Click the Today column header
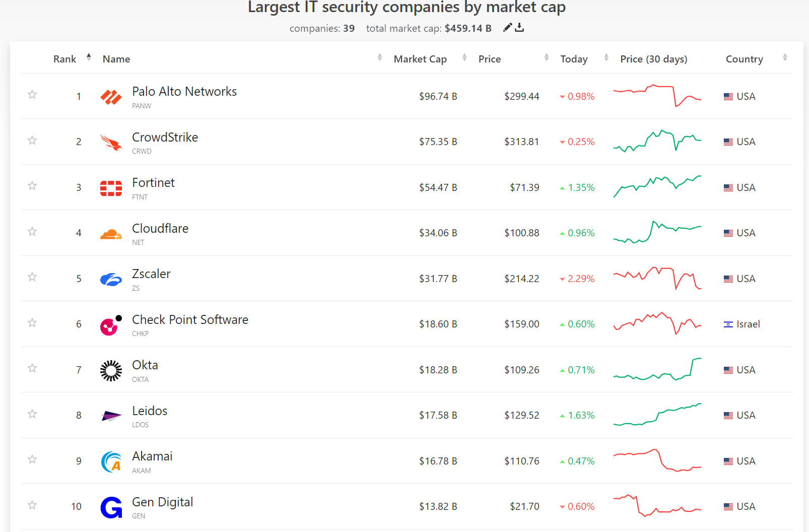Viewport: 809px width, 532px height. 574,59
